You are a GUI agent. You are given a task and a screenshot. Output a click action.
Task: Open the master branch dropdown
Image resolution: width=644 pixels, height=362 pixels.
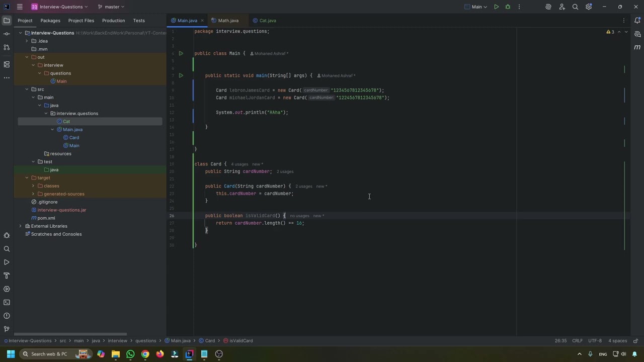[x=111, y=7]
